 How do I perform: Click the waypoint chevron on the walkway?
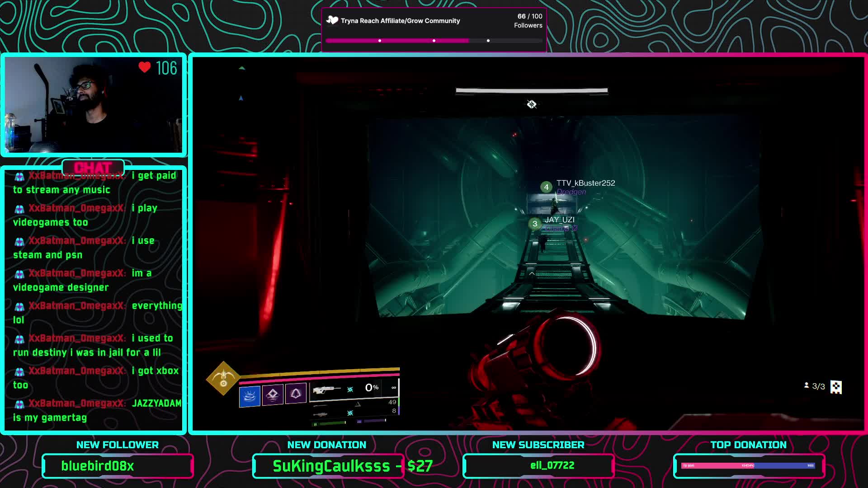point(532,273)
